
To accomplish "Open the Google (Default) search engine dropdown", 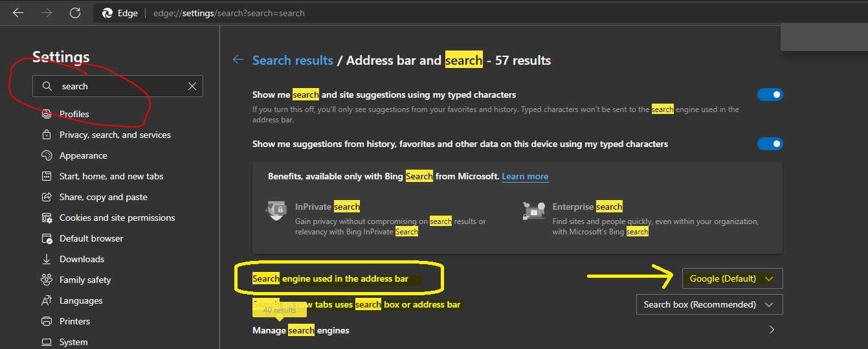I will click(732, 278).
